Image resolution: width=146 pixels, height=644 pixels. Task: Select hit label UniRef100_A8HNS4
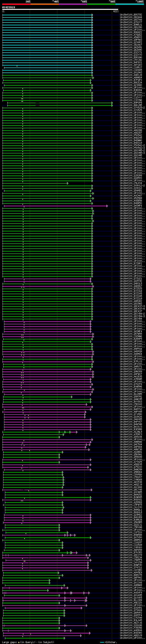131,77
